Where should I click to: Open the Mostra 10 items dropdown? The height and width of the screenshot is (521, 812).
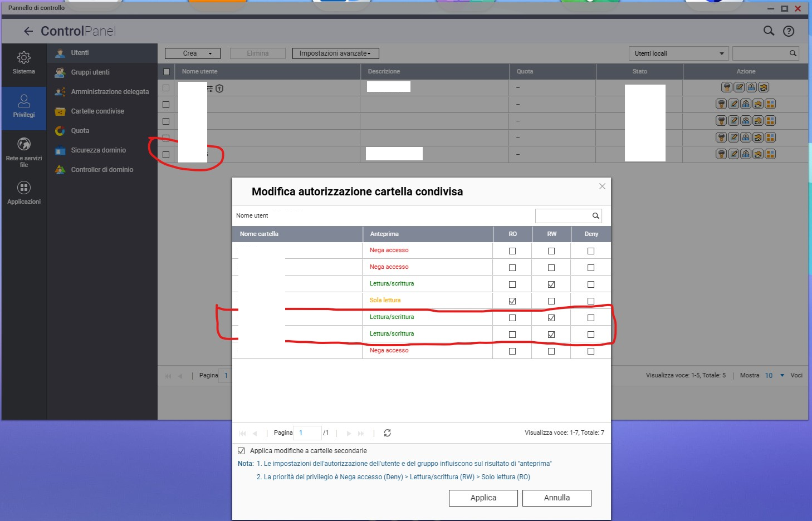coord(775,376)
